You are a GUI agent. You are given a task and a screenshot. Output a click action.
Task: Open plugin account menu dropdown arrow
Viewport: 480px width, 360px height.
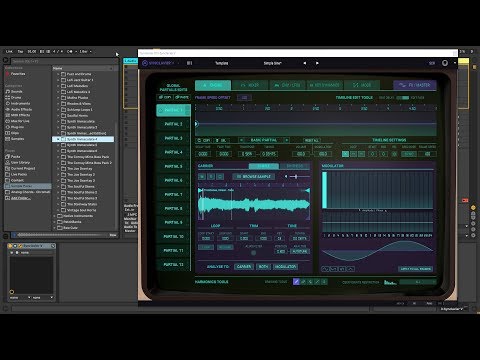tap(455, 63)
